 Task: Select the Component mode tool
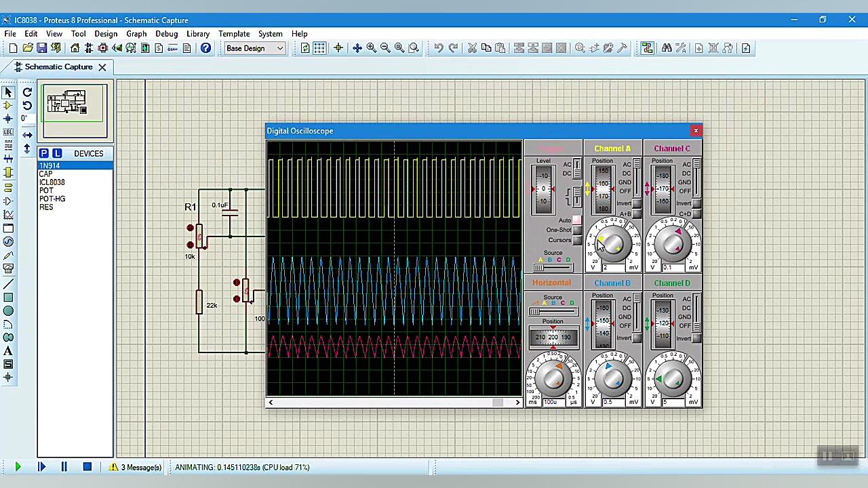click(x=8, y=106)
